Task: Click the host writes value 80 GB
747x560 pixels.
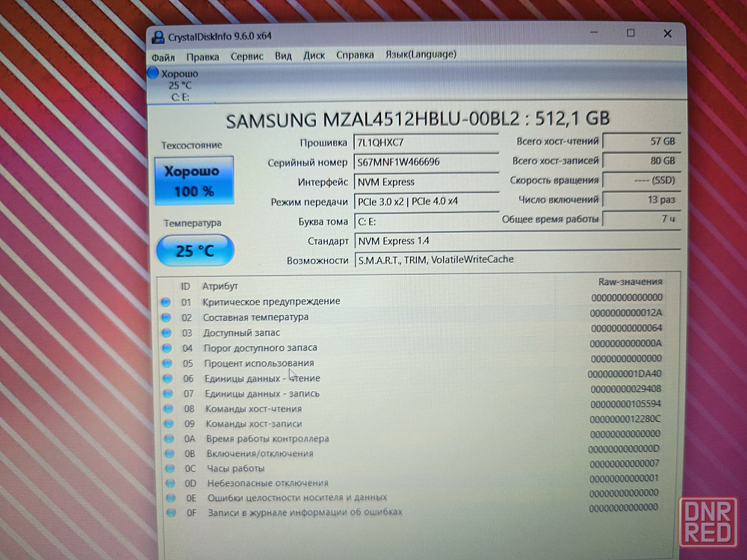Action: (641, 161)
